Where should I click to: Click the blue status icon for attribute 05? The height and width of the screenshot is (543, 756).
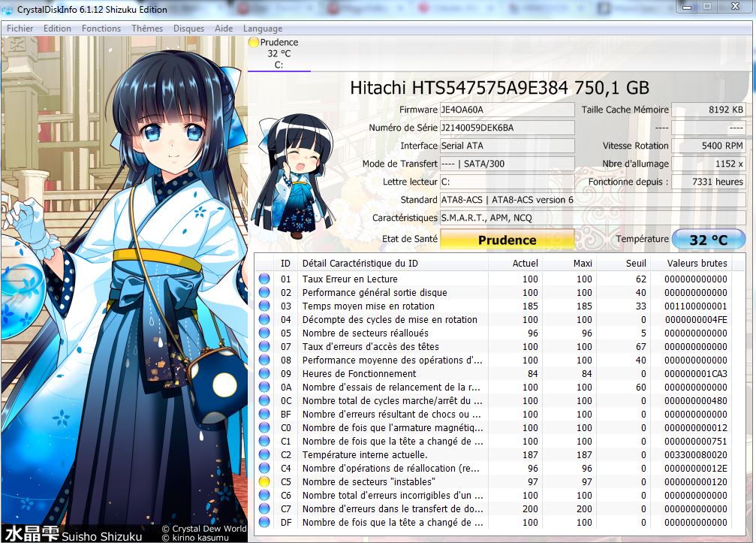pos(264,333)
